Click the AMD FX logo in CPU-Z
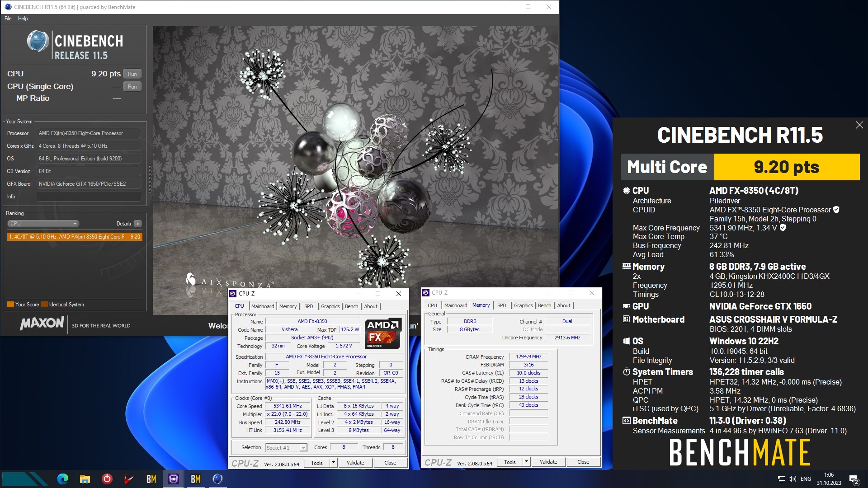Image resolution: width=868 pixels, height=488 pixels. pos(383,334)
